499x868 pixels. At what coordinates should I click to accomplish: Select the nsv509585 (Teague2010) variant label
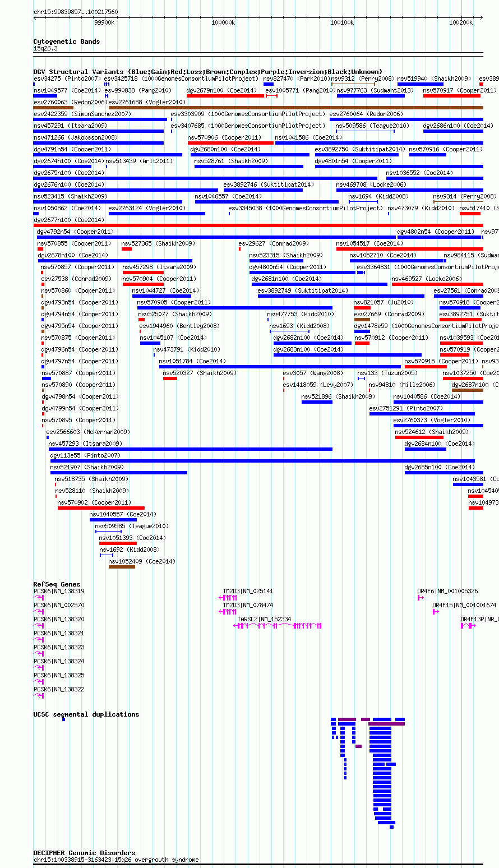click(132, 526)
